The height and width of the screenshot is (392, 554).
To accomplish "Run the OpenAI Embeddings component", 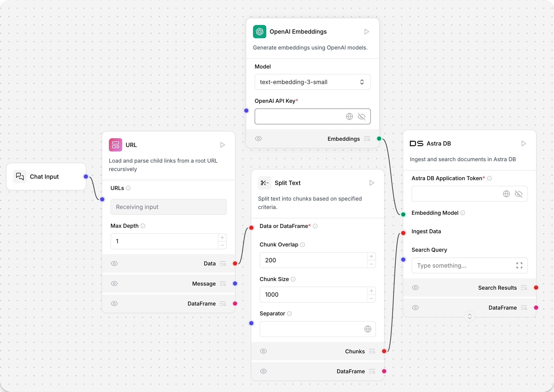I will 366,32.
